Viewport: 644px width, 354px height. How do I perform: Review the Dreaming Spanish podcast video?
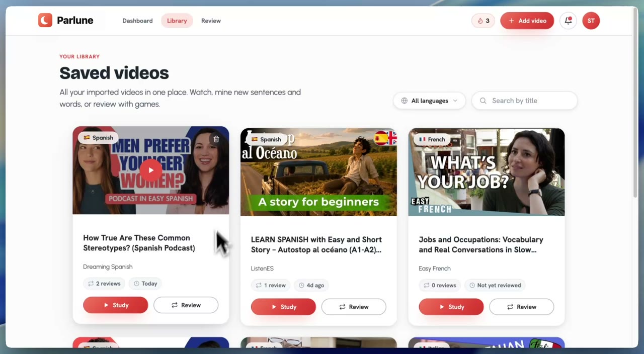186,305
